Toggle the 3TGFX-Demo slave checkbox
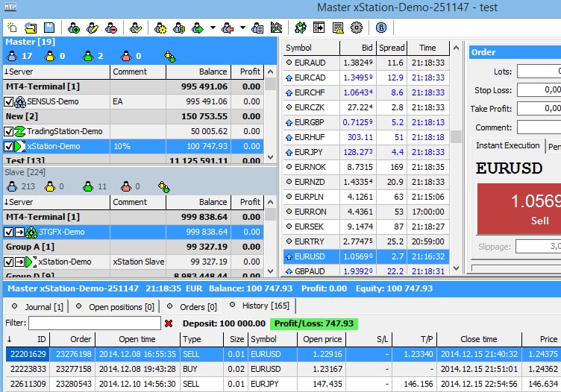 [9, 233]
